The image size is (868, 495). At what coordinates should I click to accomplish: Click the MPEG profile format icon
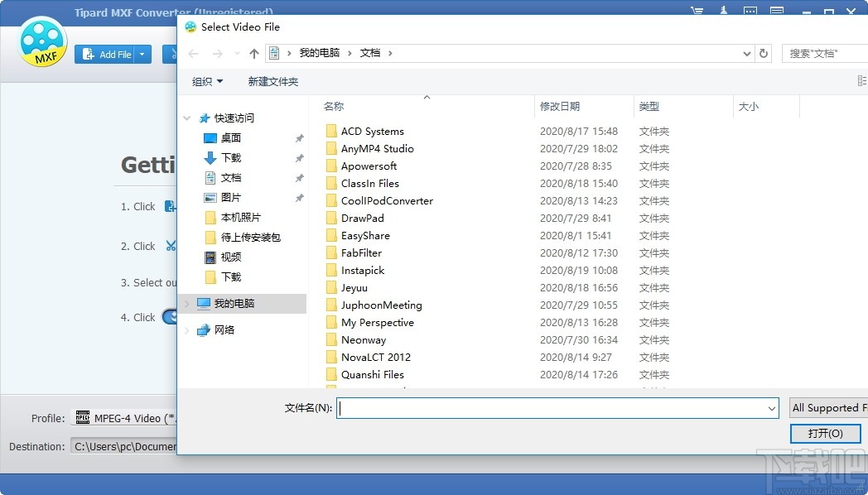[x=83, y=417]
